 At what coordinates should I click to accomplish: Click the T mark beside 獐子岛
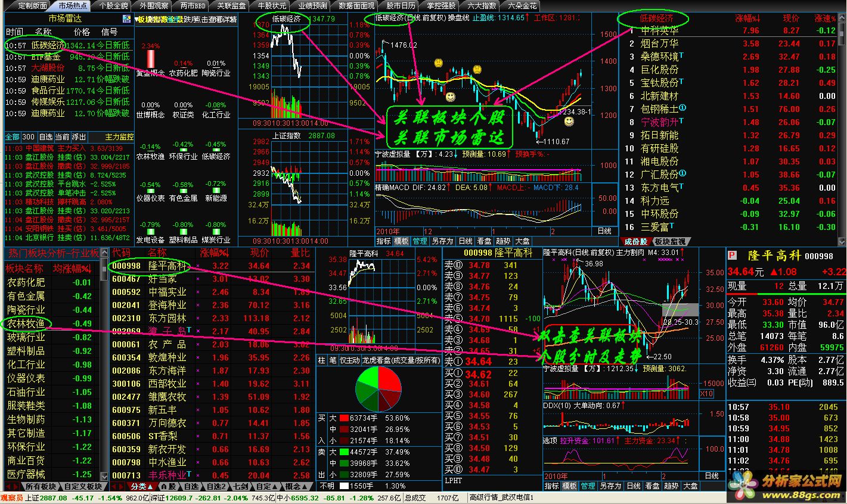pyautogui.click(x=189, y=329)
